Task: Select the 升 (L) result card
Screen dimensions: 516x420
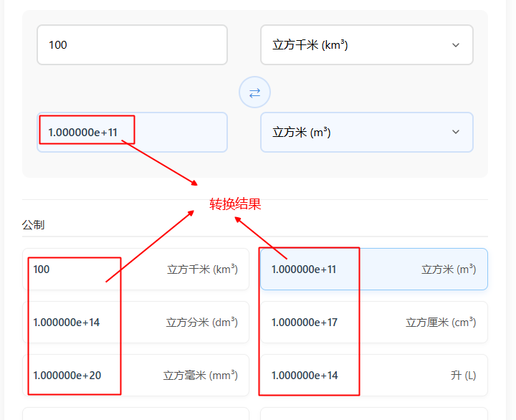Action: [x=374, y=376]
